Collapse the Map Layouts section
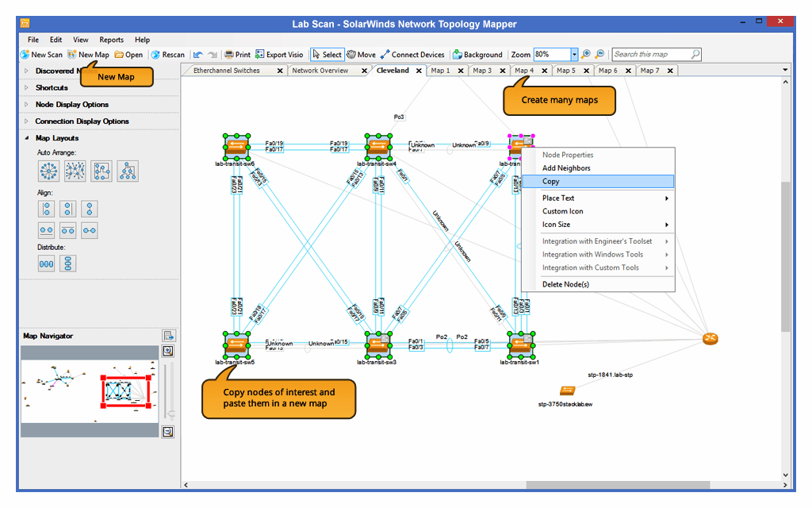The height and width of the screenshot is (508, 812). [x=59, y=138]
